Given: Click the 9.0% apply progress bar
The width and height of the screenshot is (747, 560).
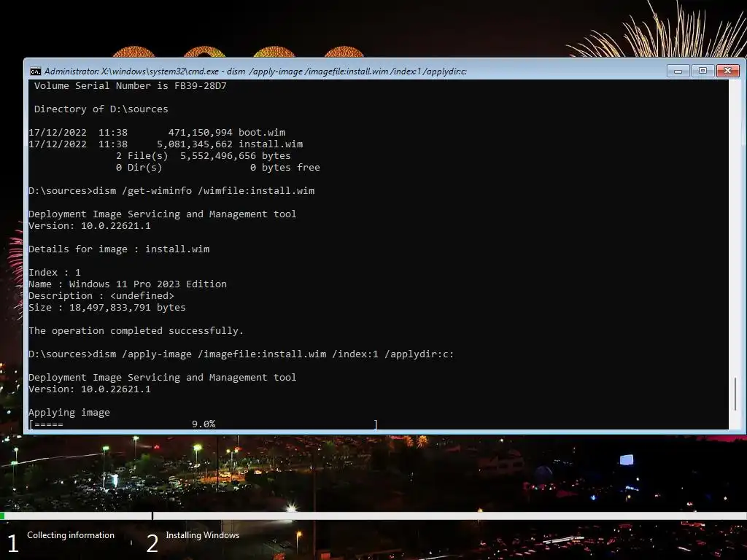Looking at the screenshot, I should pyautogui.click(x=204, y=424).
